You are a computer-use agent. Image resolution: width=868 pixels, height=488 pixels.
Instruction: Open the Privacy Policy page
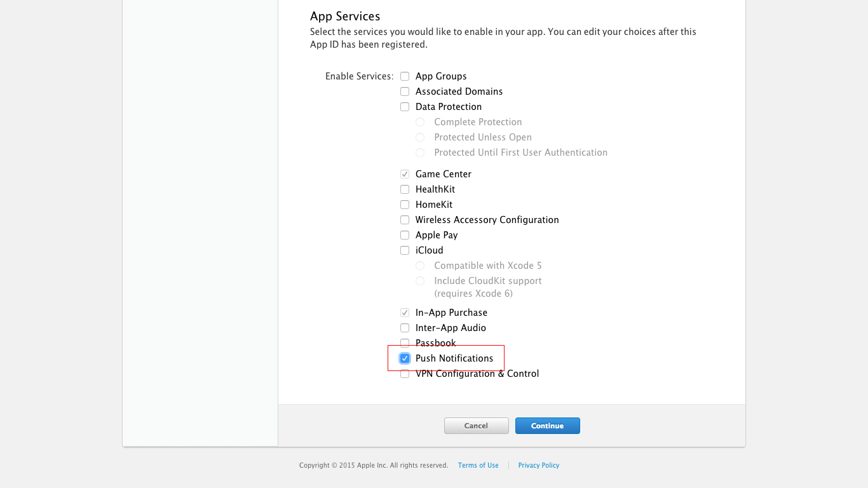pyautogui.click(x=538, y=465)
